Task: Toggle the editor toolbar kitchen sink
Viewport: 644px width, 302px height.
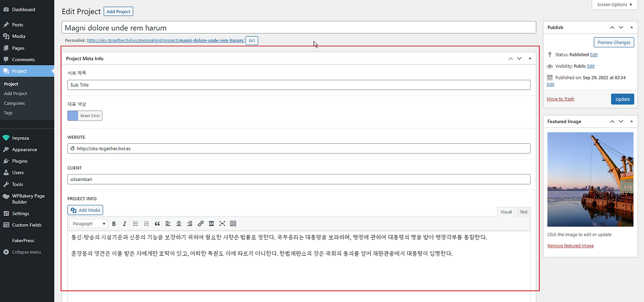Action: tap(233, 224)
